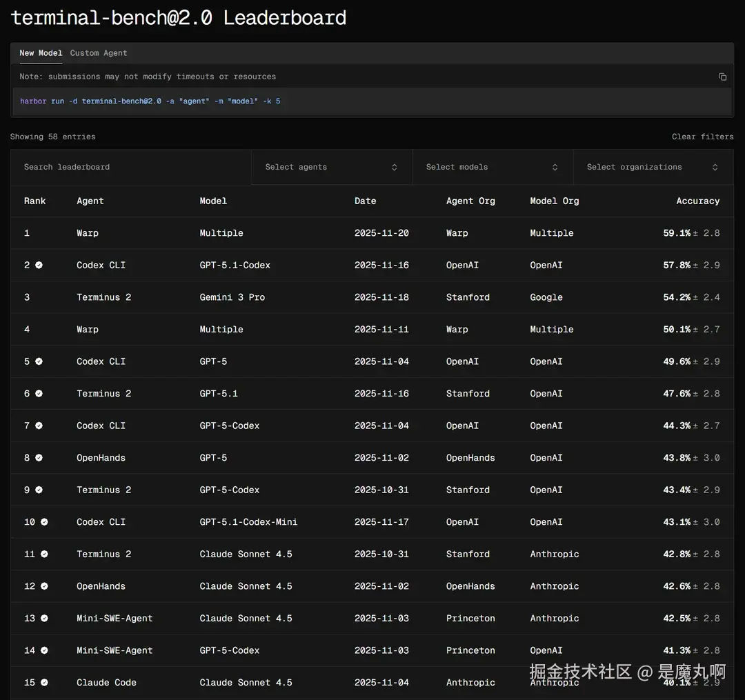The image size is (745, 700).
Task: Copy the harbor run command
Action: point(722,77)
